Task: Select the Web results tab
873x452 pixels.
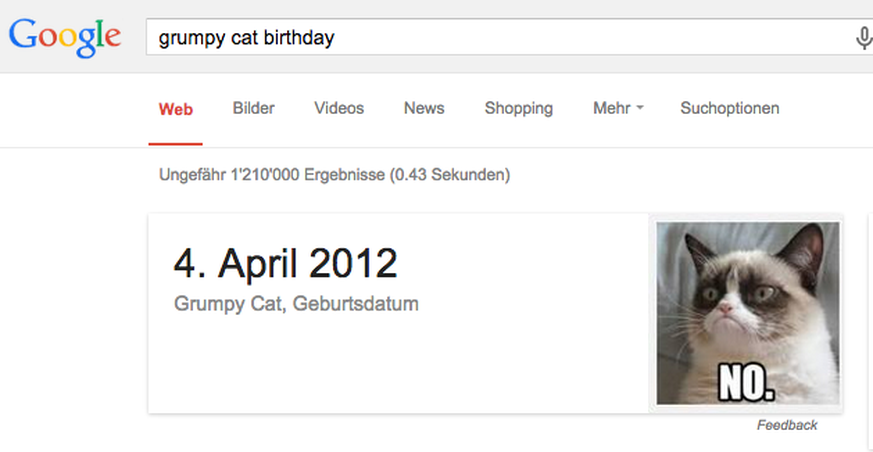Action: 175,109
